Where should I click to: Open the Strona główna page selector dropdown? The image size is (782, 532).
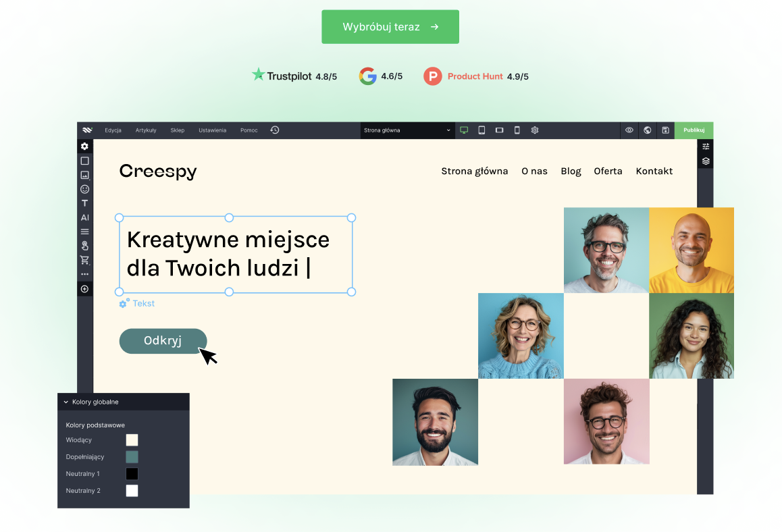(x=407, y=130)
